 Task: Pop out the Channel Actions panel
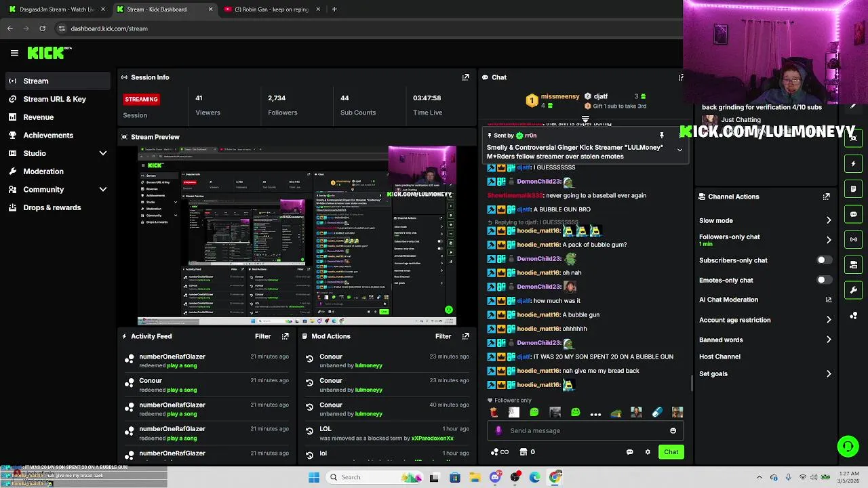tap(826, 197)
